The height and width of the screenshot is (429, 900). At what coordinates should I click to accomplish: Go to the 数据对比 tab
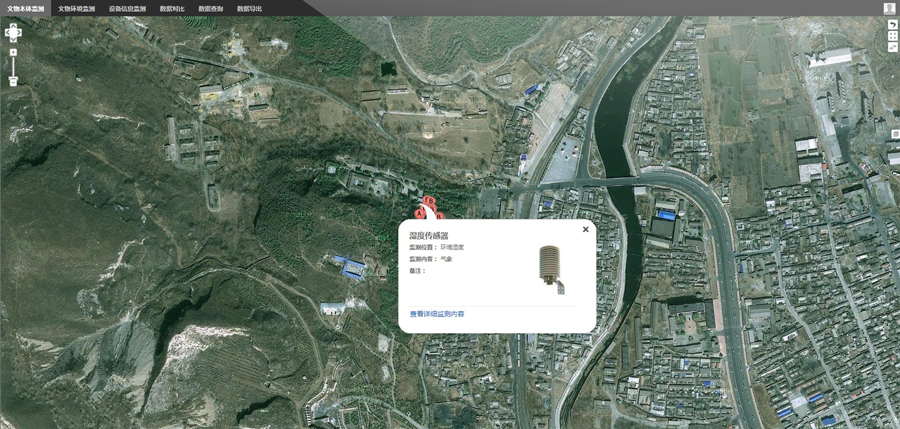pos(172,8)
